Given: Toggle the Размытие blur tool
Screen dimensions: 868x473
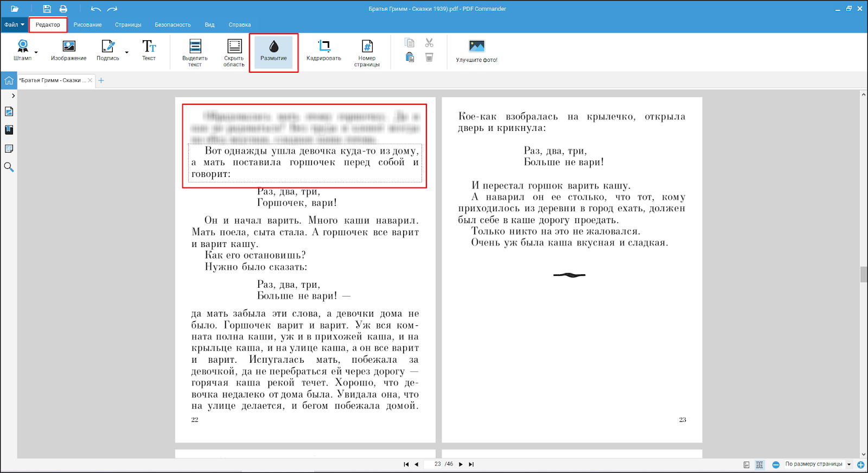Looking at the screenshot, I should (273, 53).
